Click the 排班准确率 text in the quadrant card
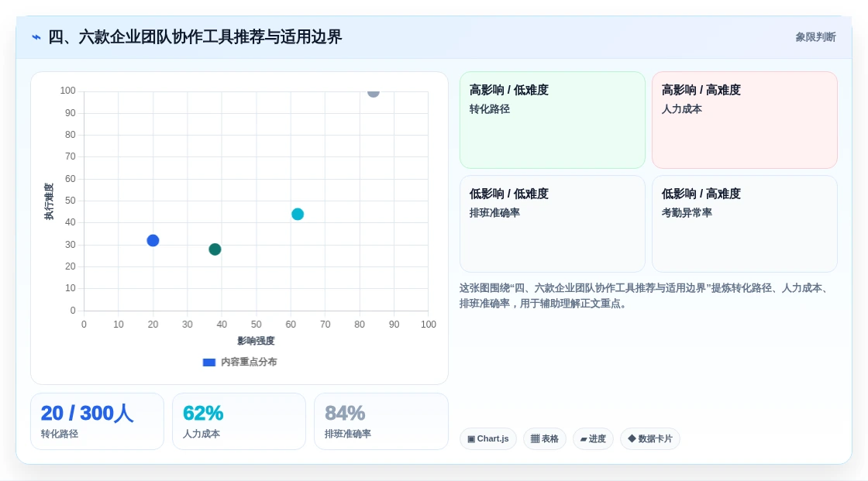This screenshot has height=481, width=868. pos(494,212)
